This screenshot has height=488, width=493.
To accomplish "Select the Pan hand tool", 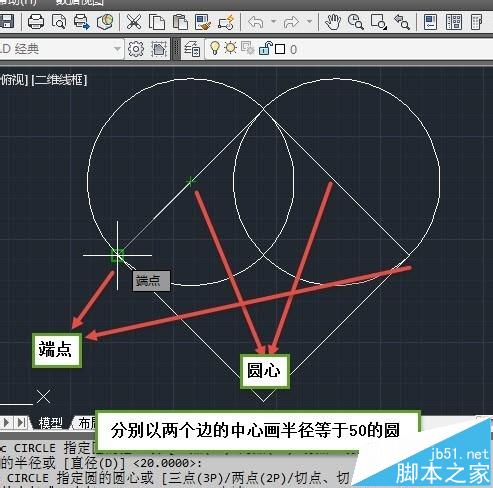I will 333,22.
